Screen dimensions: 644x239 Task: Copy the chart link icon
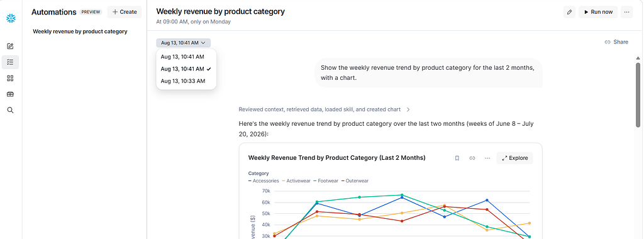[x=472, y=158]
